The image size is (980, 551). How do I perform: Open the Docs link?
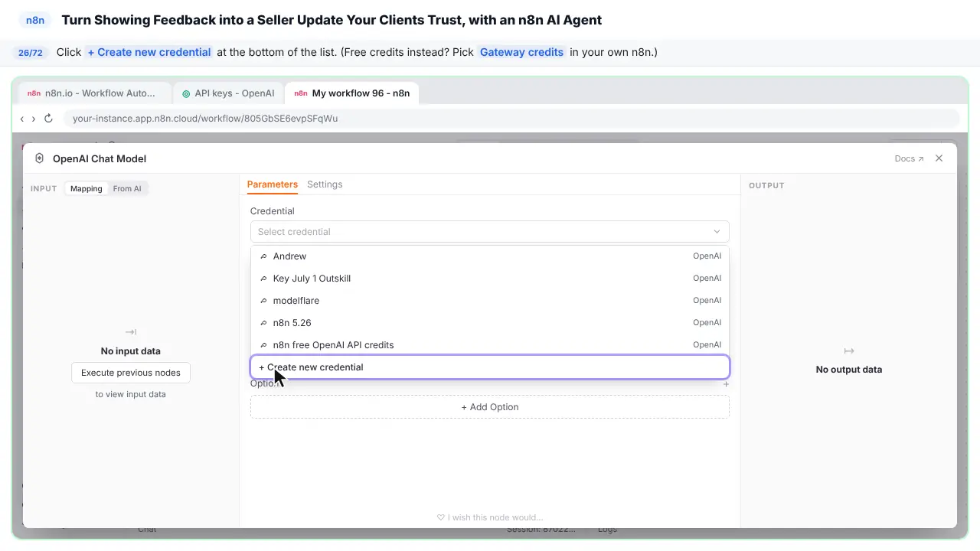coord(909,158)
